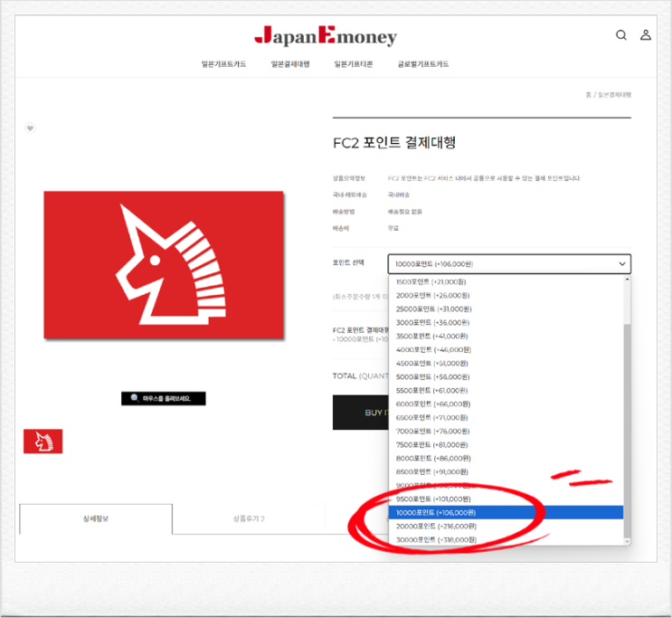Select the 1500포인트 (+21,000원) option

point(506,281)
